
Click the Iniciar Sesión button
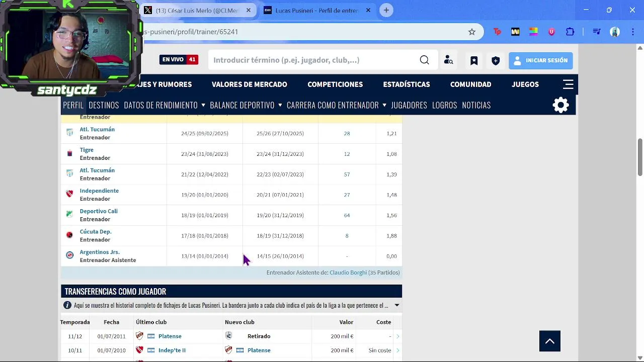[x=541, y=60]
